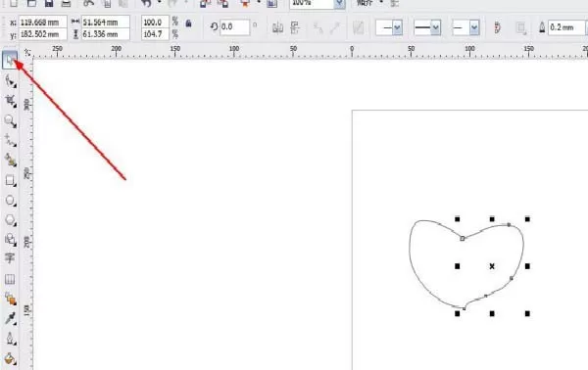Open the outline line style dropdown

pos(435,27)
